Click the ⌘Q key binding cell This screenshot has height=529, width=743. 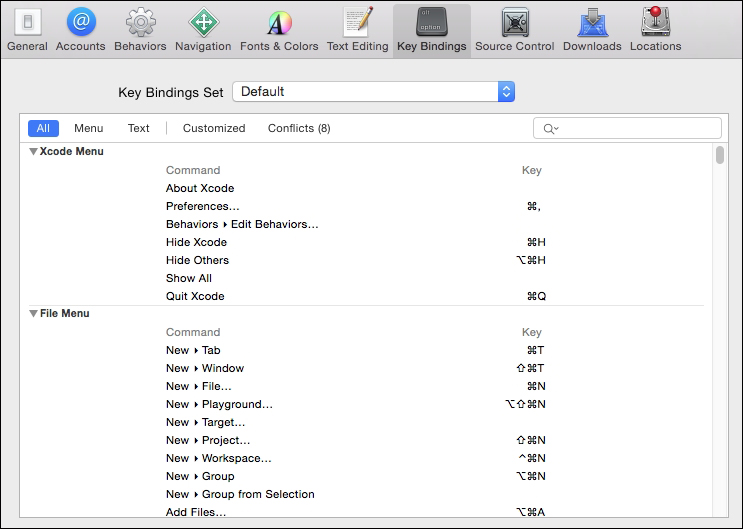click(x=536, y=296)
